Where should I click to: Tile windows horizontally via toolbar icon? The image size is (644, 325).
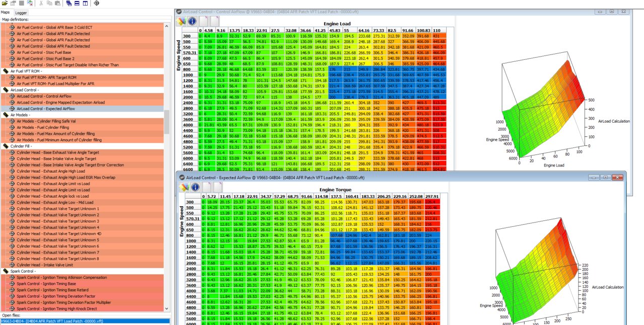(77, 3)
